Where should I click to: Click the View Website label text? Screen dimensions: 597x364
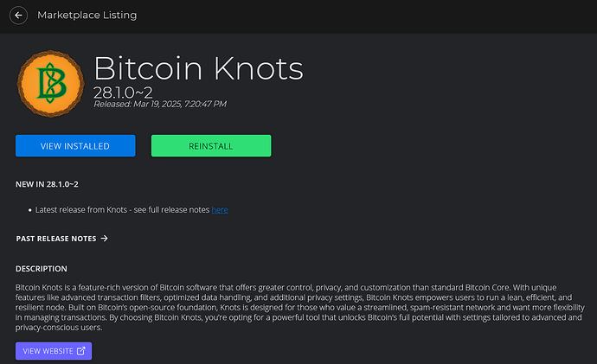coord(48,351)
